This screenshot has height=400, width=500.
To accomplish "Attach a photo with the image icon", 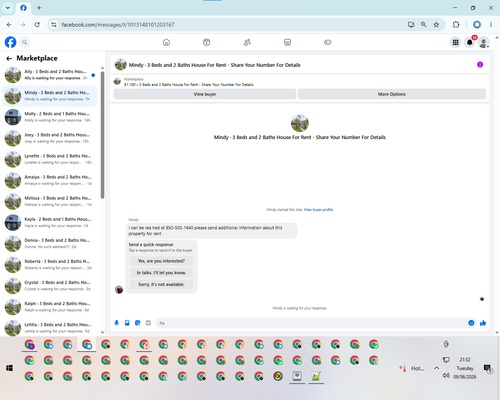I will (x=127, y=323).
